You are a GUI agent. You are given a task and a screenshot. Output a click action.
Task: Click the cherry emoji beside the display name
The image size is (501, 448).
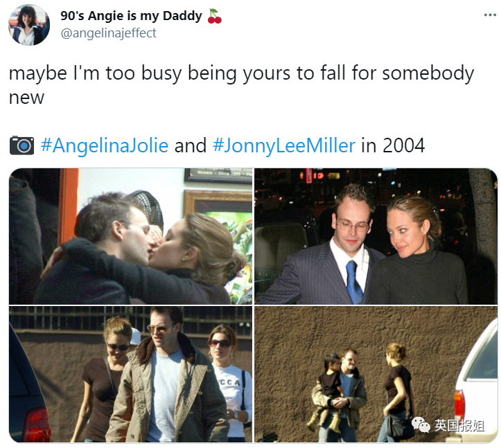[x=214, y=16]
